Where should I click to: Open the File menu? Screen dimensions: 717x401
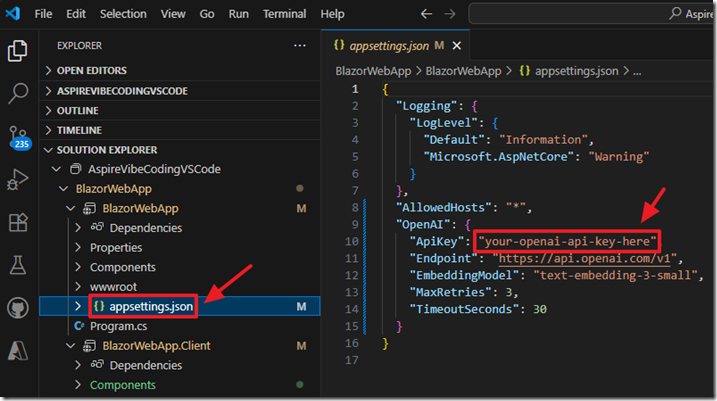pyautogui.click(x=43, y=14)
